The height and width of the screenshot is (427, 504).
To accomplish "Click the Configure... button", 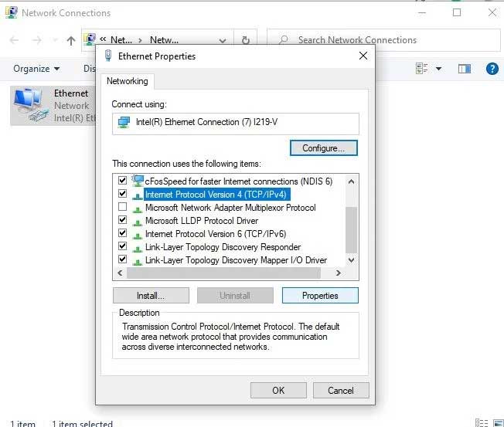I will pyautogui.click(x=323, y=148).
